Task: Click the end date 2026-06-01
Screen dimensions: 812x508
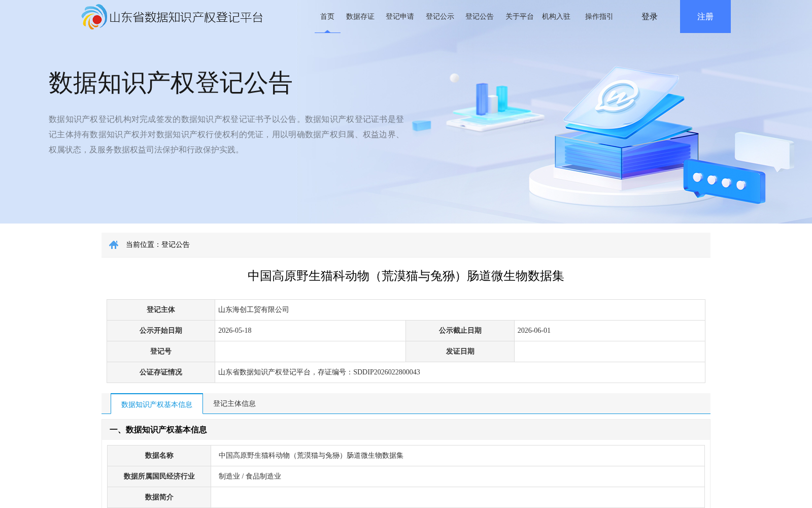Action: (x=534, y=331)
